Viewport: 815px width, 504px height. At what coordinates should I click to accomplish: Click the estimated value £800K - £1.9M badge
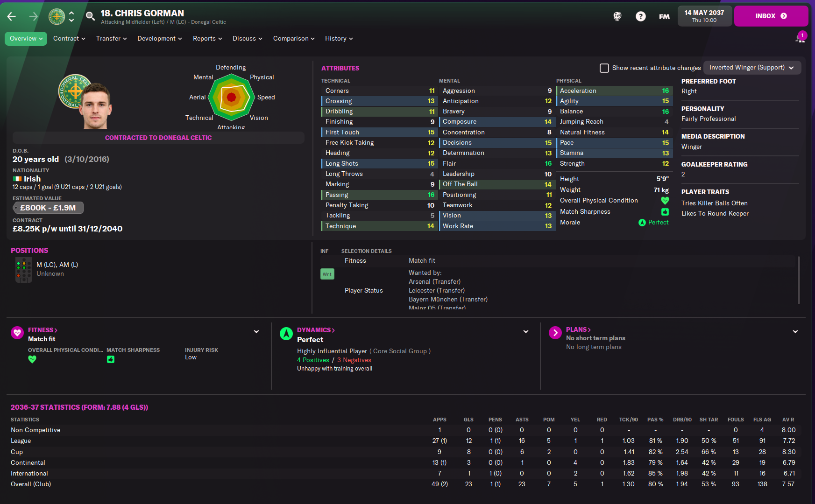[x=48, y=208]
